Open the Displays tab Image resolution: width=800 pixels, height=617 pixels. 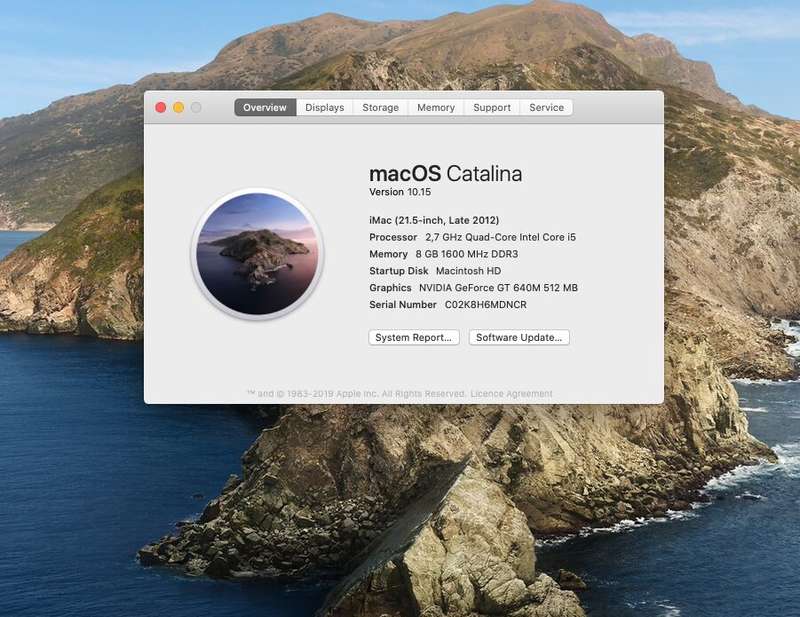(x=324, y=108)
